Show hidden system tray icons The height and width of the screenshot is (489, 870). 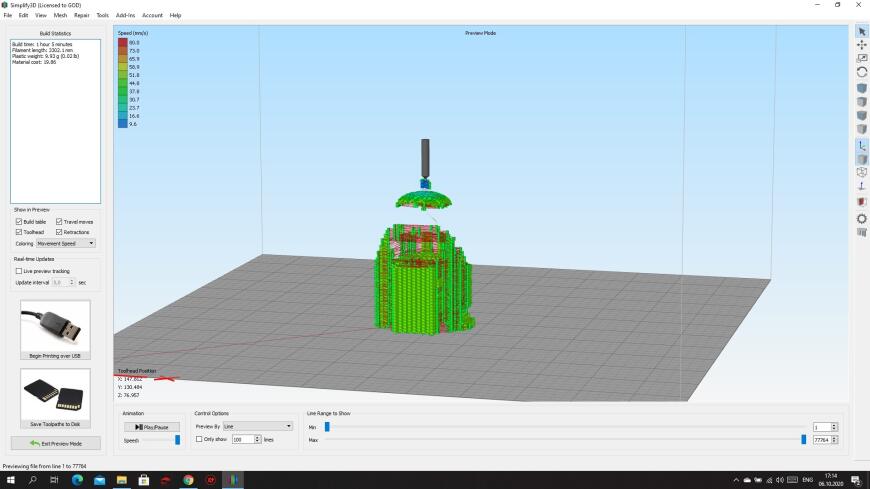coord(736,480)
